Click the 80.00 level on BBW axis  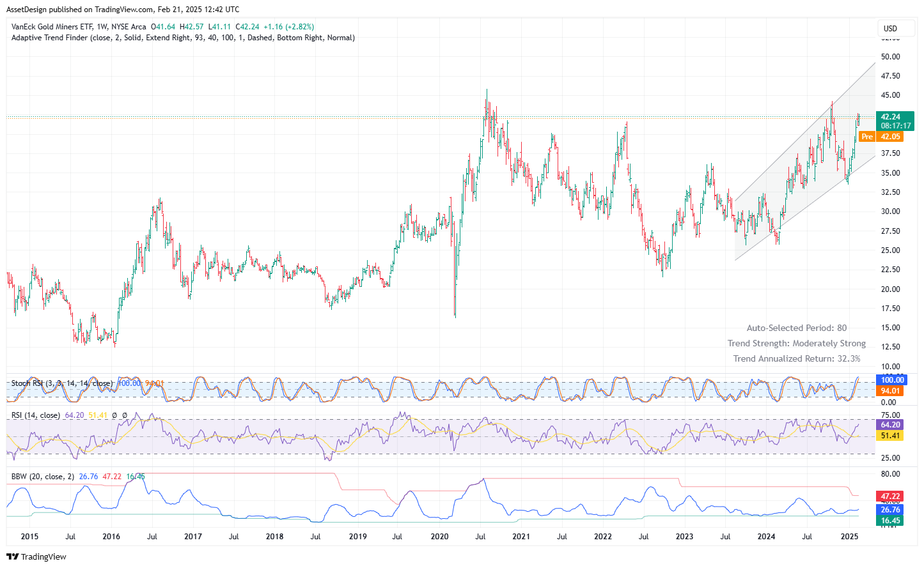click(890, 474)
